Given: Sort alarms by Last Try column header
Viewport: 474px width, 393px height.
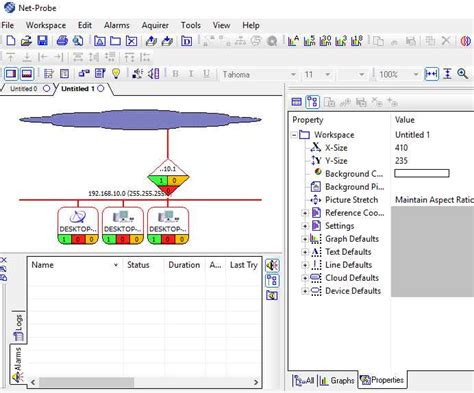Looking at the screenshot, I should coord(244,265).
